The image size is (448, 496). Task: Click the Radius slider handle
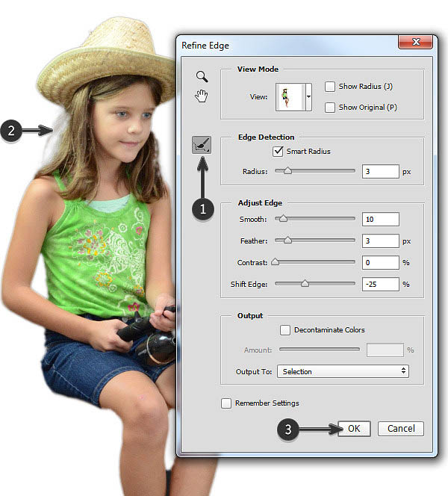(287, 172)
